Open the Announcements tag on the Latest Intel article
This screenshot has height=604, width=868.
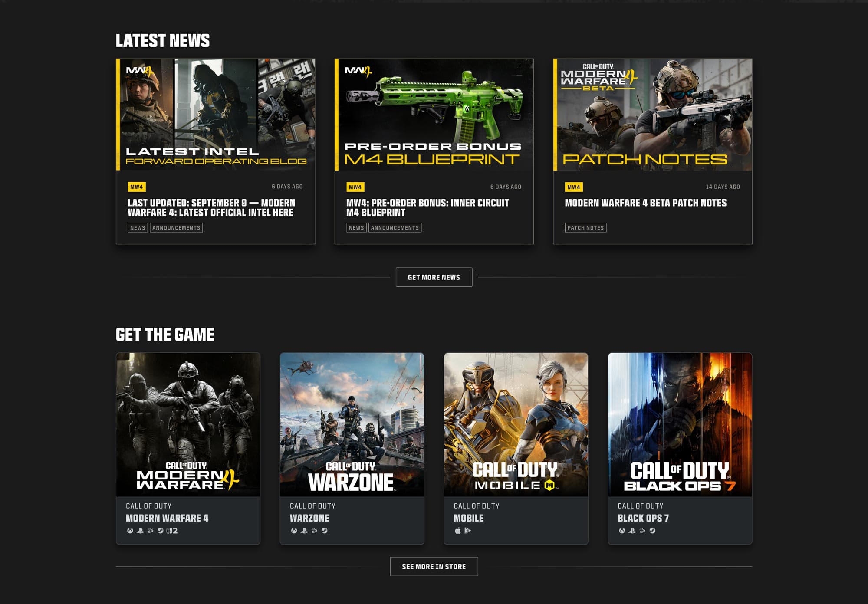[176, 228]
